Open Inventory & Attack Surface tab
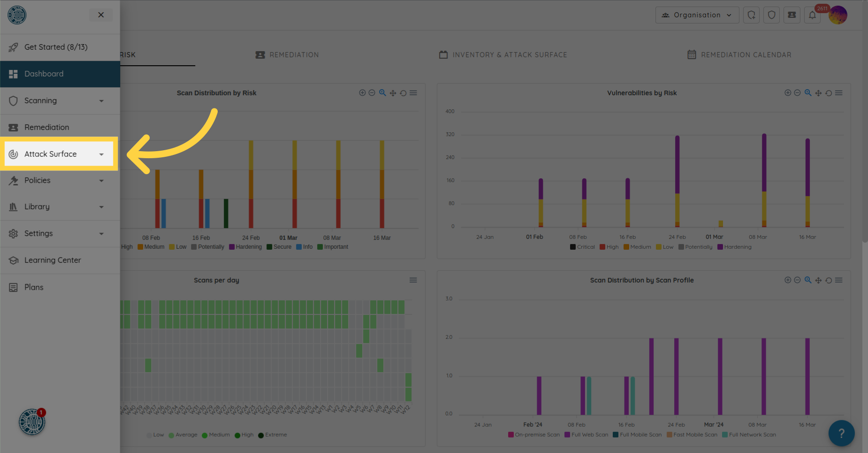Screen dimensions: 868x453 pyautogui.click(x=503, y=55)
